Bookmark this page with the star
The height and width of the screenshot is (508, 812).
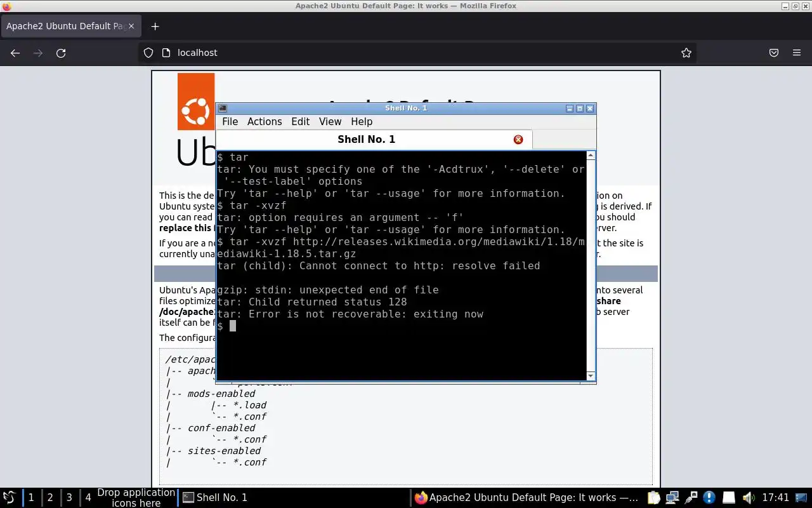coord(686,53)
